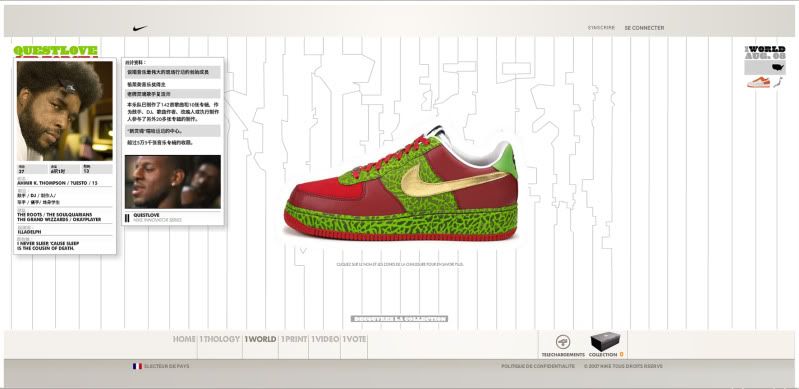Pause the Questlove video
Image resolution: width=799 pixels, height=389 pixels.
point(127,218)
